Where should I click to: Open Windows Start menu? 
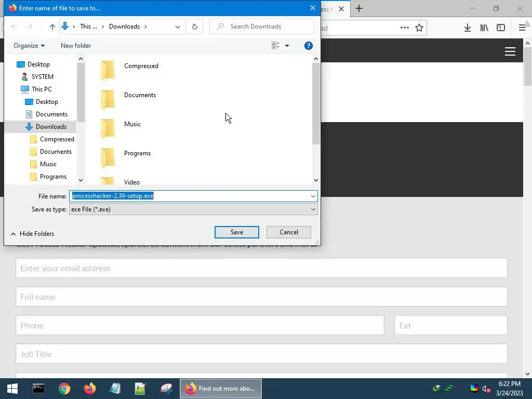(x=12, y=389)
